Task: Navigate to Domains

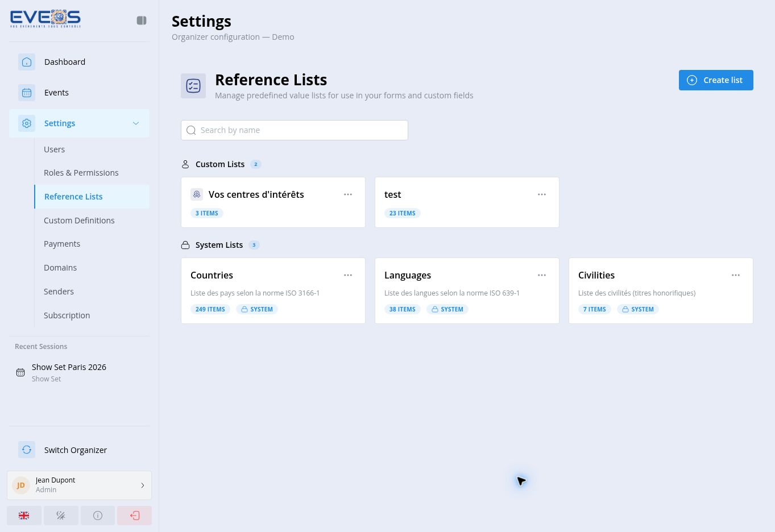Action: 92,268
